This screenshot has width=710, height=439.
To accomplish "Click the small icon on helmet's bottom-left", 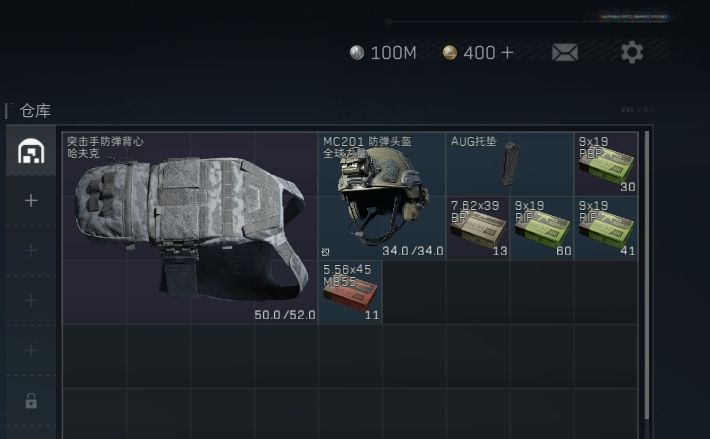I will pyautogui.click(x=326, y=252).
